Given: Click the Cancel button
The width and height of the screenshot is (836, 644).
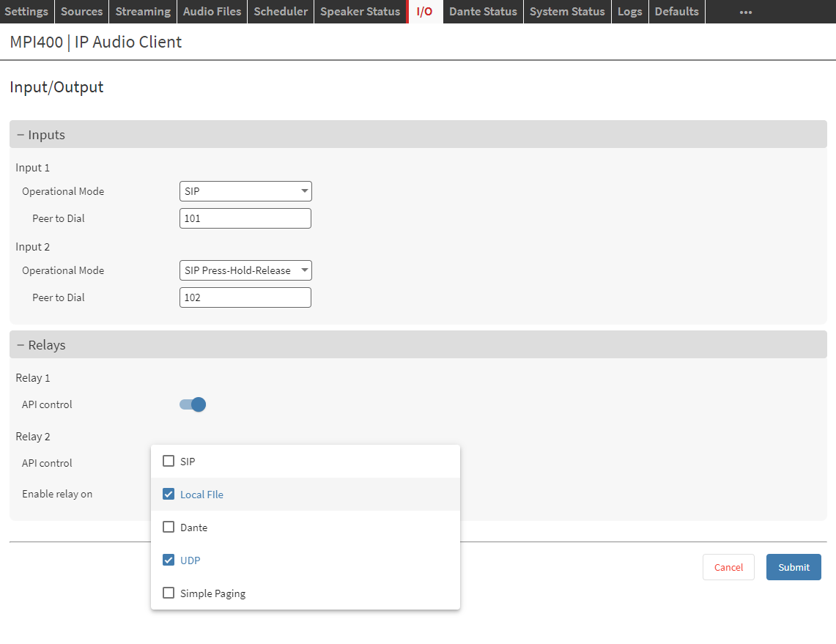Looking at the screenshot, I should coord(728,567).
